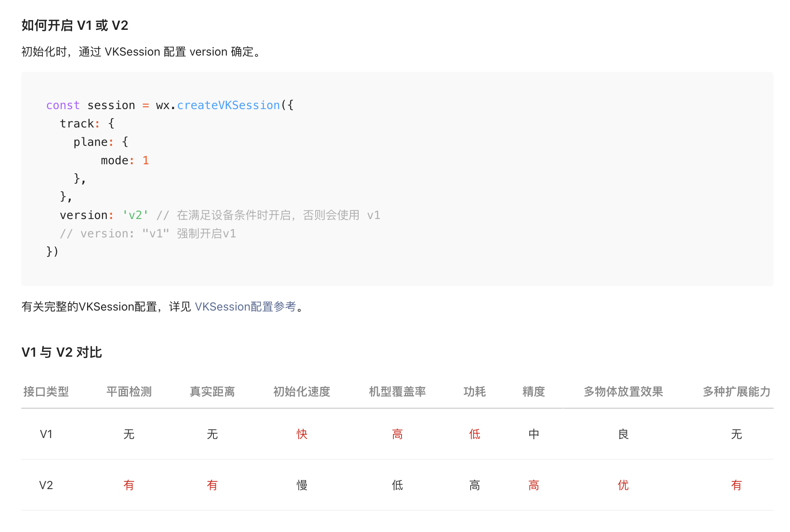Click the 功耗 column header
This screenshot has height=532, width=790.
point(474,391)
